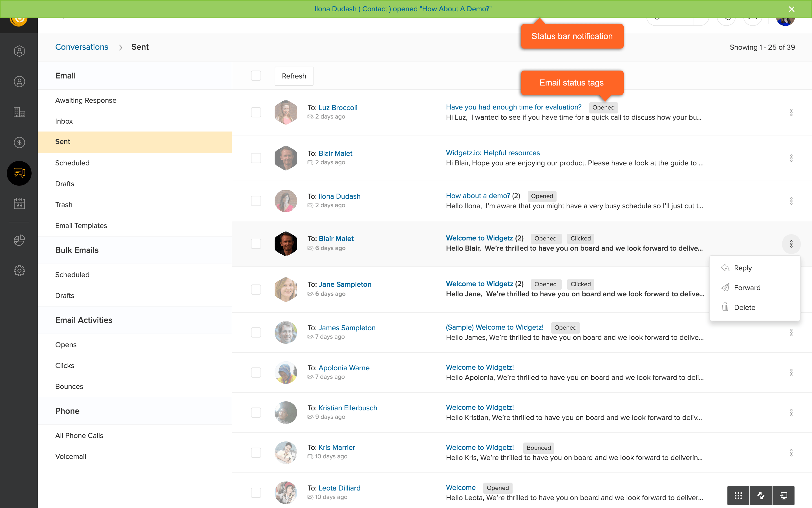The image size is (812, 508).
Task: Select the Luz Broccoli email checkbox
Action: [x=256, y=112]
